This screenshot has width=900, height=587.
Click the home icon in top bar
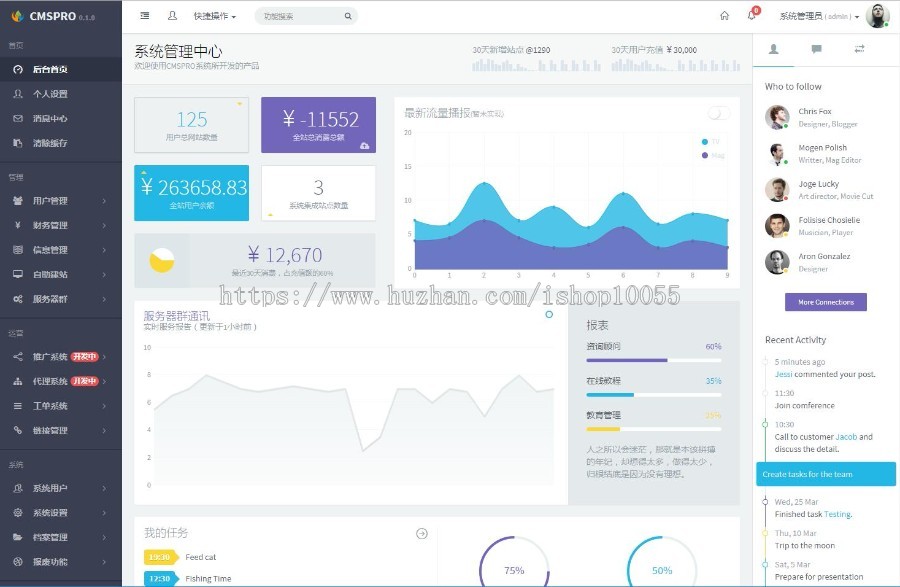(x=724, y=16)
